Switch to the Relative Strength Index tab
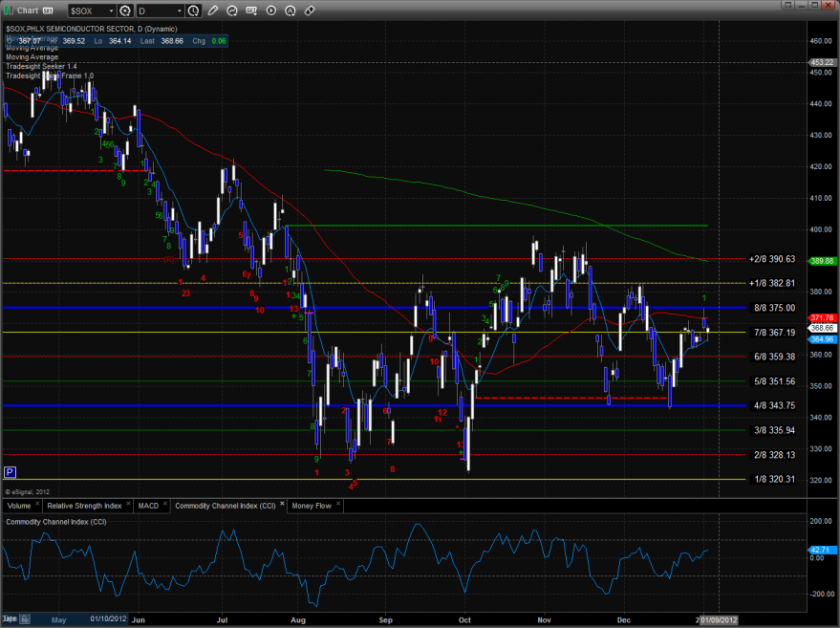 tap(84, 506)
